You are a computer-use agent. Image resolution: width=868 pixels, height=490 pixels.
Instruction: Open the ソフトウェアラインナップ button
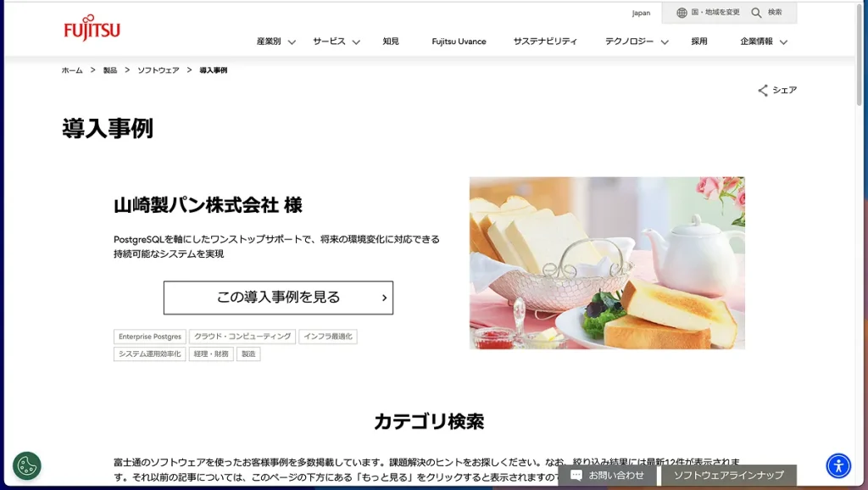tap(729, 475)
